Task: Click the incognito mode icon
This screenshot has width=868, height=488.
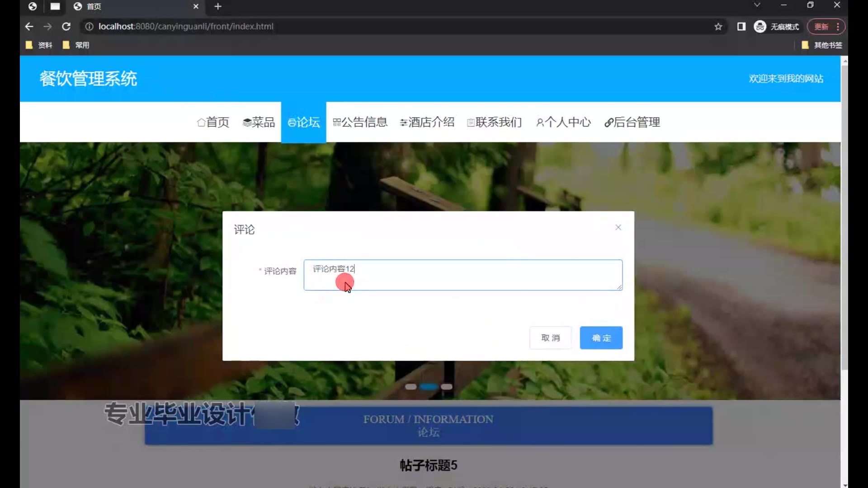Action: (x=759, y=27)
